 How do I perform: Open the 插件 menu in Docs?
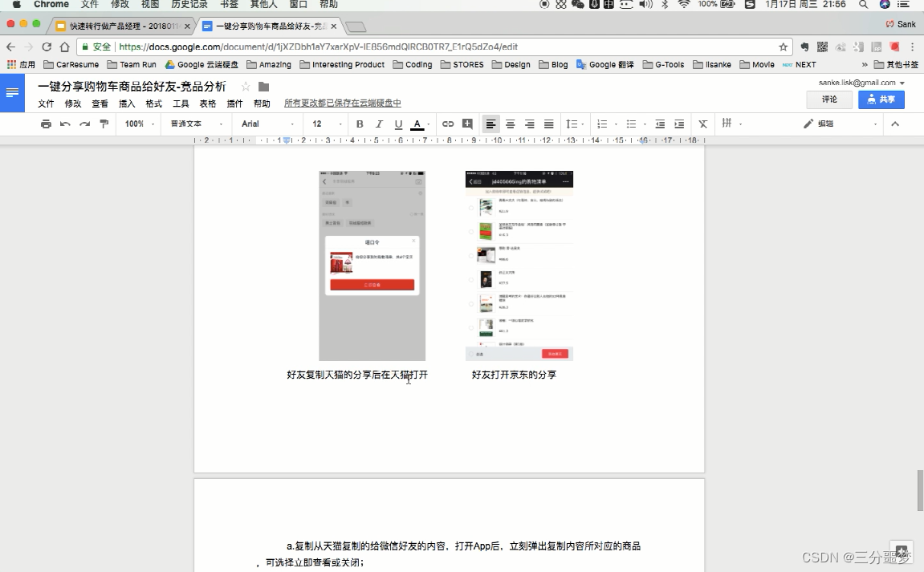(x=234, y=103)
